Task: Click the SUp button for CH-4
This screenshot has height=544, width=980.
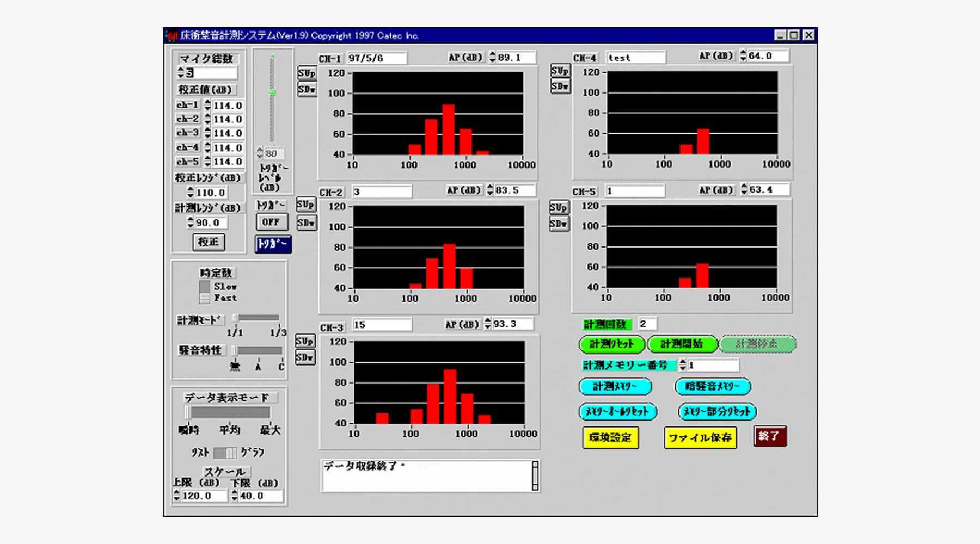Action: pyautogui.click(x=560, y=71)
